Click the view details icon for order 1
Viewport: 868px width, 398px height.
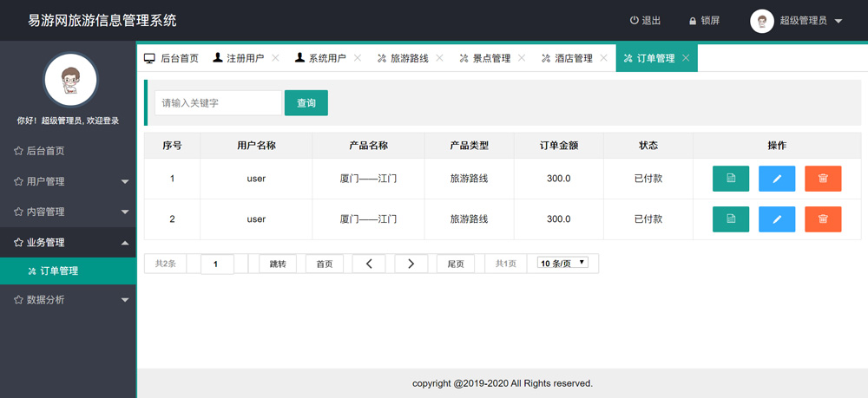[x=731, y=179]
